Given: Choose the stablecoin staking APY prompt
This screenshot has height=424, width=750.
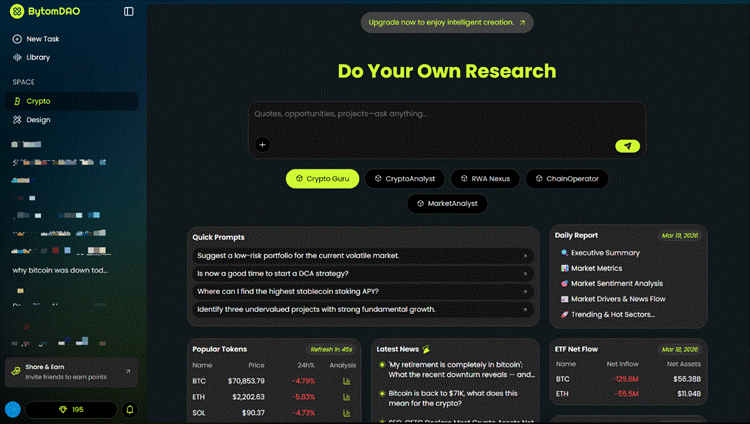Looking at the screenshot, I should pyautogui.click(x=363, y=291).
